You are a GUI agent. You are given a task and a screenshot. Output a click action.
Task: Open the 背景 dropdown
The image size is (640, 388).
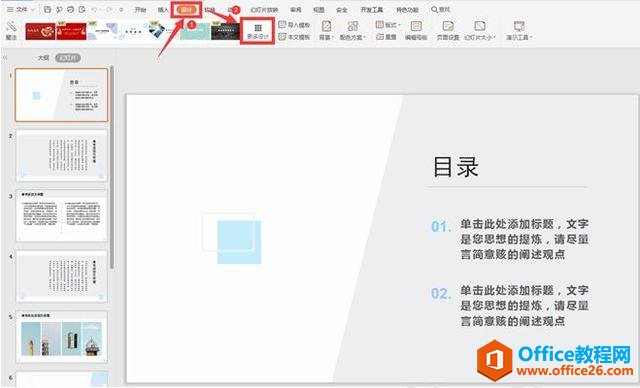tap(326, 31)
